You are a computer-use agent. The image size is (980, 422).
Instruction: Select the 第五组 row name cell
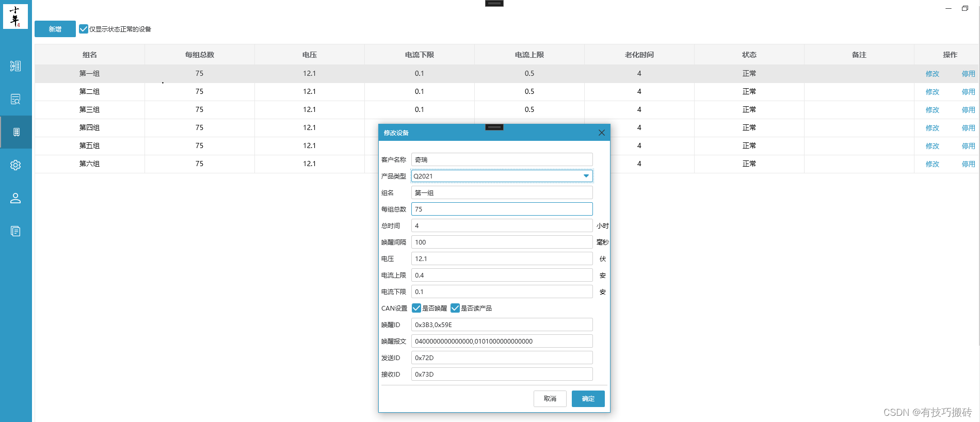point(90,145)
